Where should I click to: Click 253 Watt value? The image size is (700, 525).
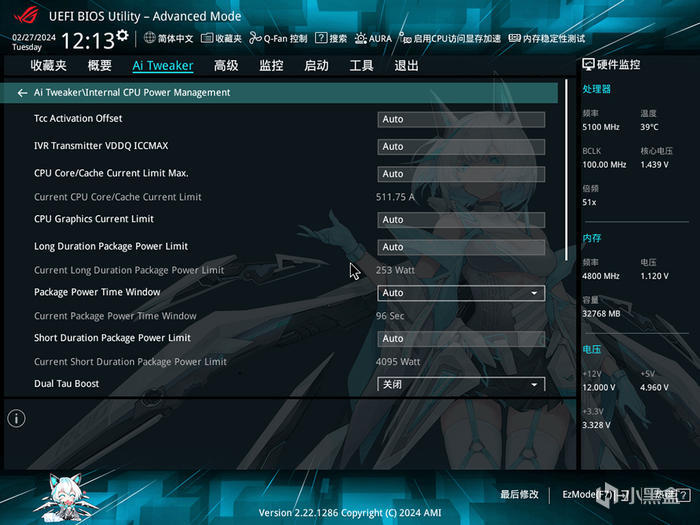pyautogui.click(x=395, y=270)
